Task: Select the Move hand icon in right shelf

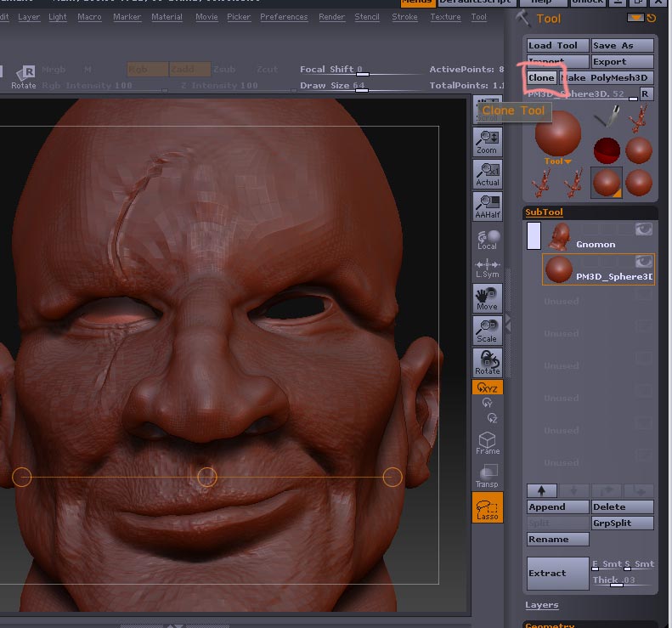Action: click(x=488, y=298)
